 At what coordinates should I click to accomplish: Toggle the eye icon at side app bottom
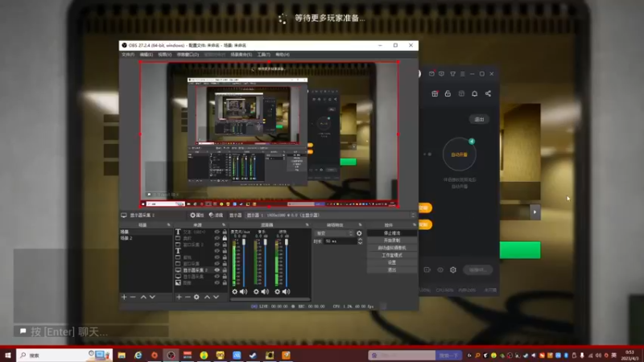[440, 269]
